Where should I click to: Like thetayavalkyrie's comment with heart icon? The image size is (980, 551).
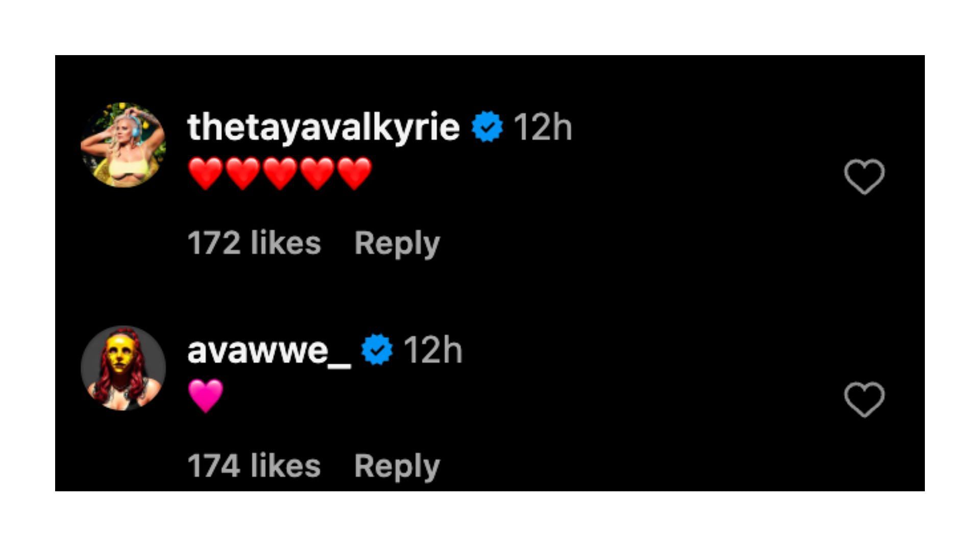click(864, 177)
